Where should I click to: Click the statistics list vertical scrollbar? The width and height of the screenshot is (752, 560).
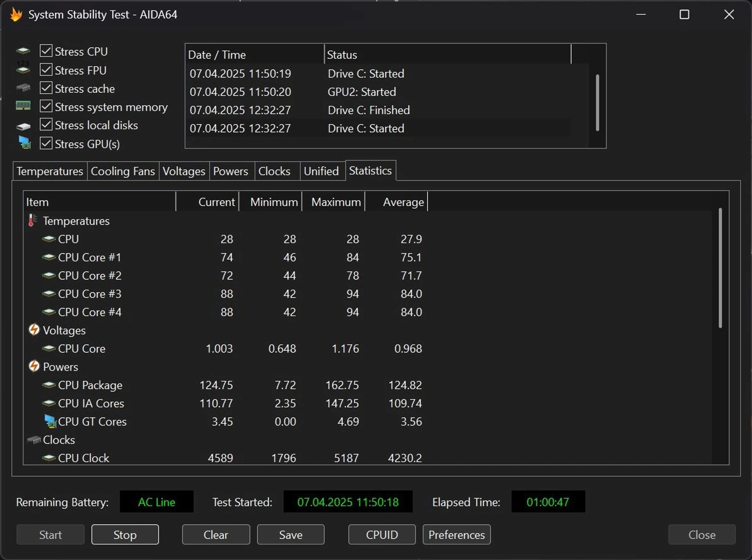click(x=720, y=268)
